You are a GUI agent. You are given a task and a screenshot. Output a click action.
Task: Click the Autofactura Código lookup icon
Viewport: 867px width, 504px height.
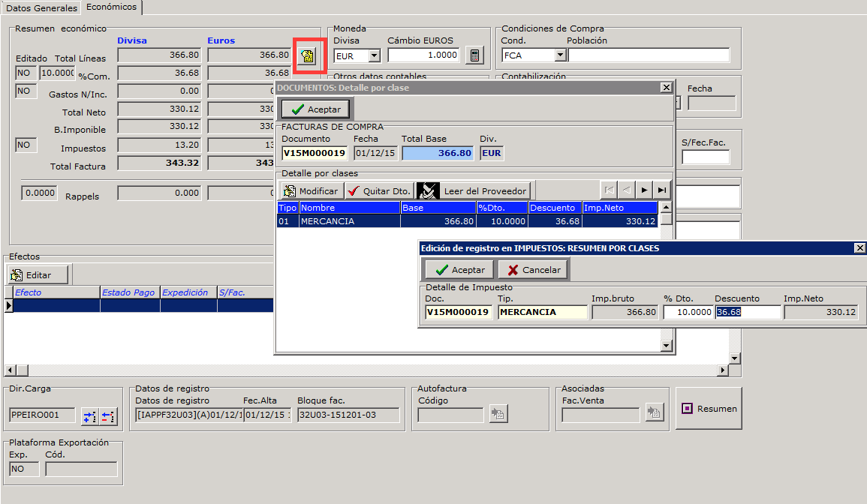498,412
